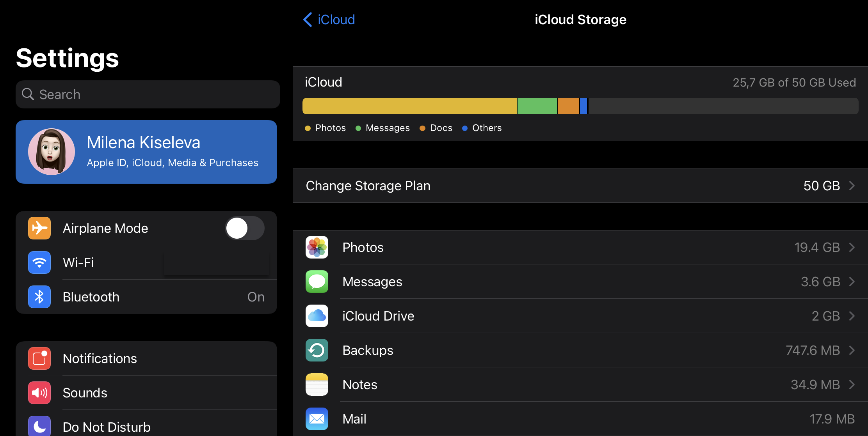The width and height of the screenshot is (868, 436).
Task: Open the Bluetooth settings row
Action: pyautogui.click(x=146, y=297)
